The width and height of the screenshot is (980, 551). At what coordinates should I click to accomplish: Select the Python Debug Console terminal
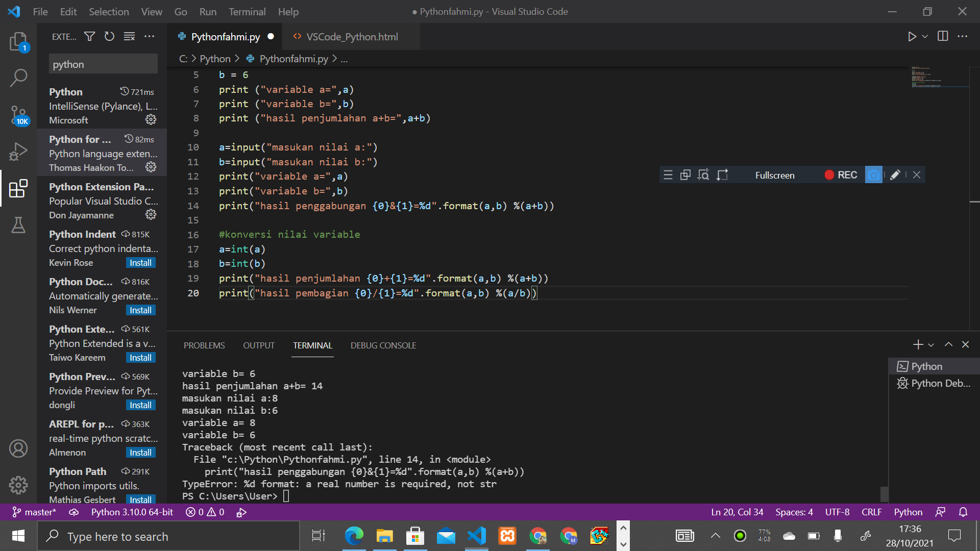(x=934, y=383)
